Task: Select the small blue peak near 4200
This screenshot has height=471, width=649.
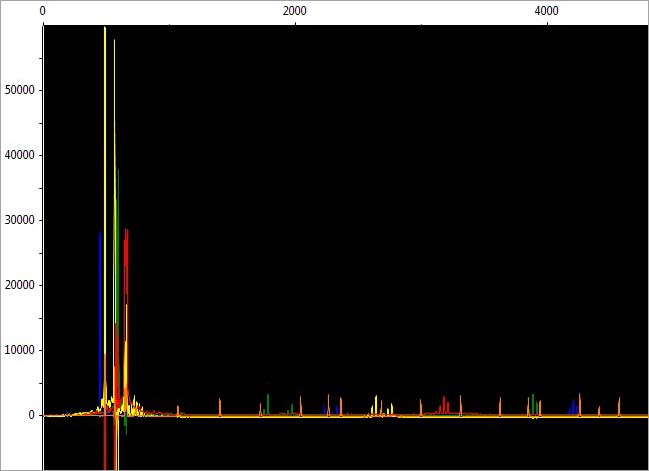Action: (574, 407)
